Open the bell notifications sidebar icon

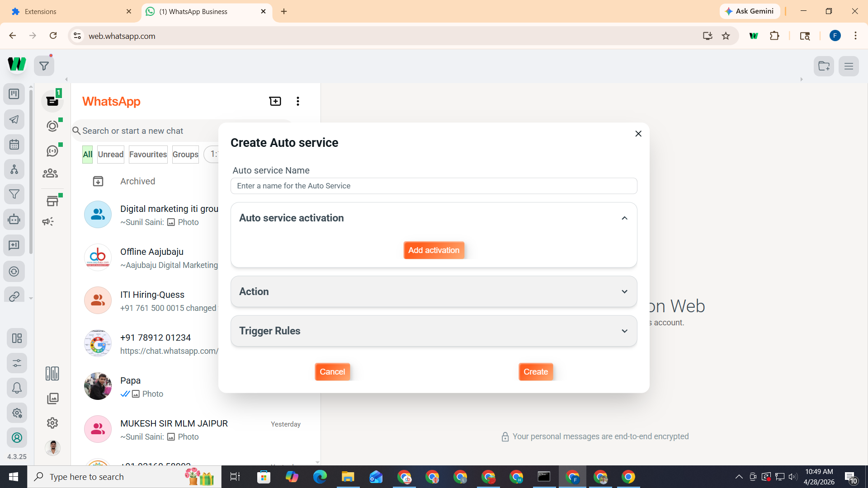(17, 388)
